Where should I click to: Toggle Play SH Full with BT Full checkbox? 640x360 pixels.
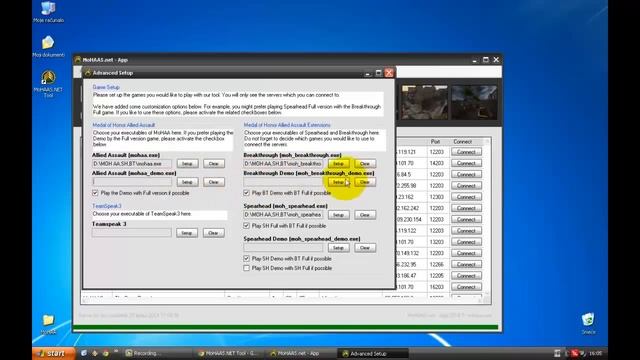(246, 226)
